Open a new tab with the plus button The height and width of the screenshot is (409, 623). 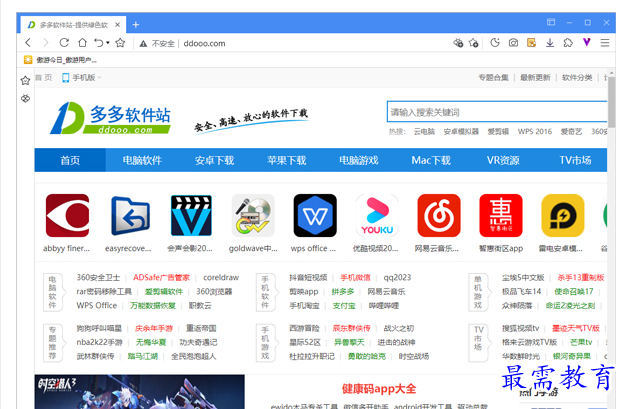pos(136,25)
